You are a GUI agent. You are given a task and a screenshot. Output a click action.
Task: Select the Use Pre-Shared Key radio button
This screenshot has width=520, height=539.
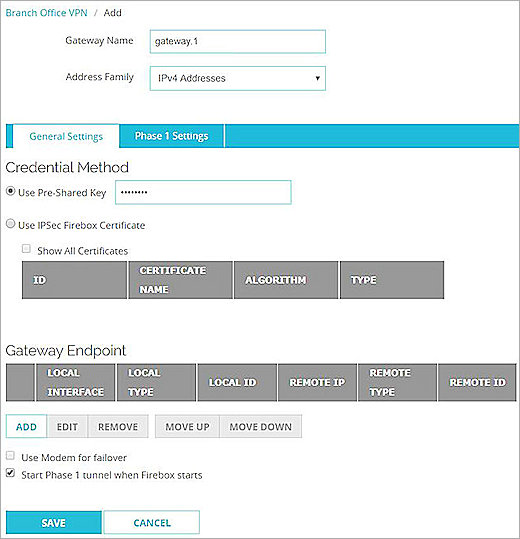coord(11,191)
